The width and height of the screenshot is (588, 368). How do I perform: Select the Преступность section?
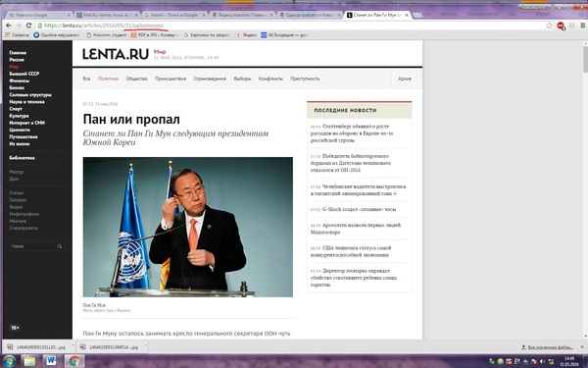(x=305, y=79)
